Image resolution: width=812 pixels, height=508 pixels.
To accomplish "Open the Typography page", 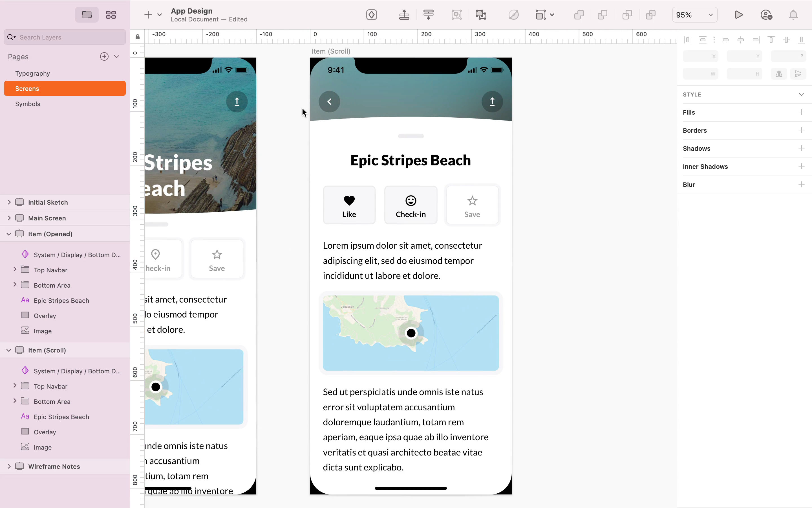I will coord(32,73).
